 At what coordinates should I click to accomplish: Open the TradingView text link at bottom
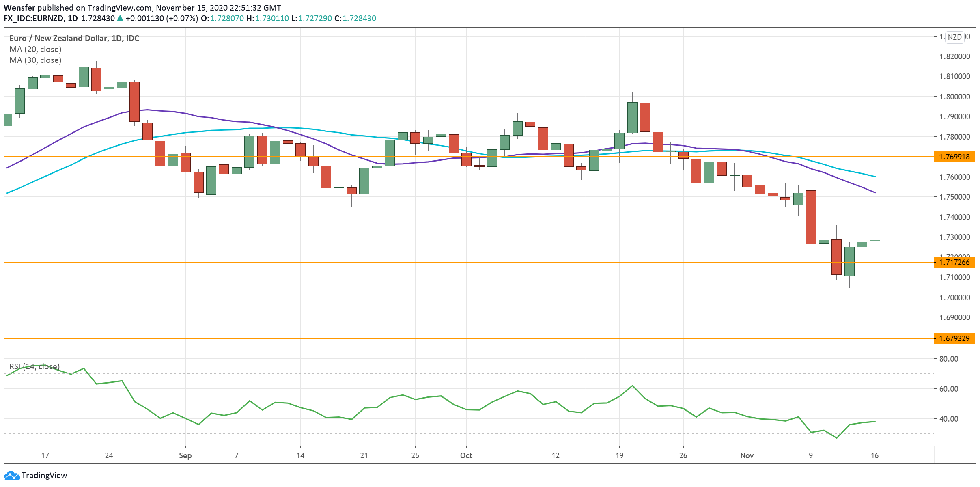44,475
